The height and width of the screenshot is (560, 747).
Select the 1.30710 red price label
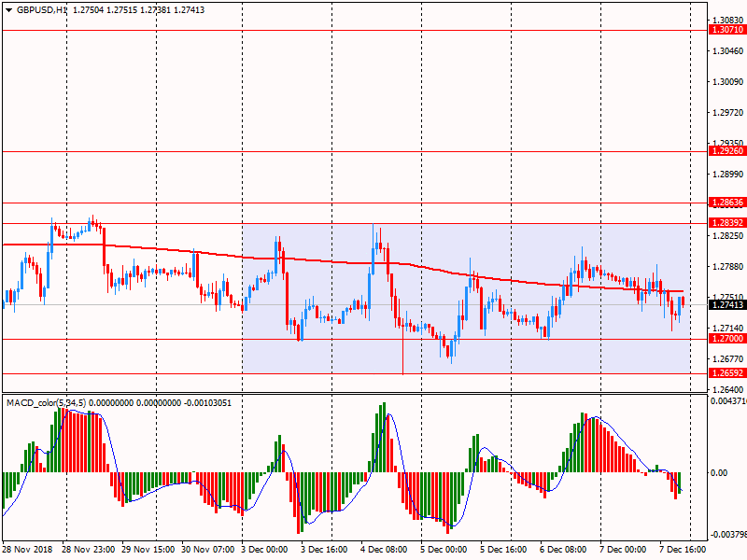point(727,31)
